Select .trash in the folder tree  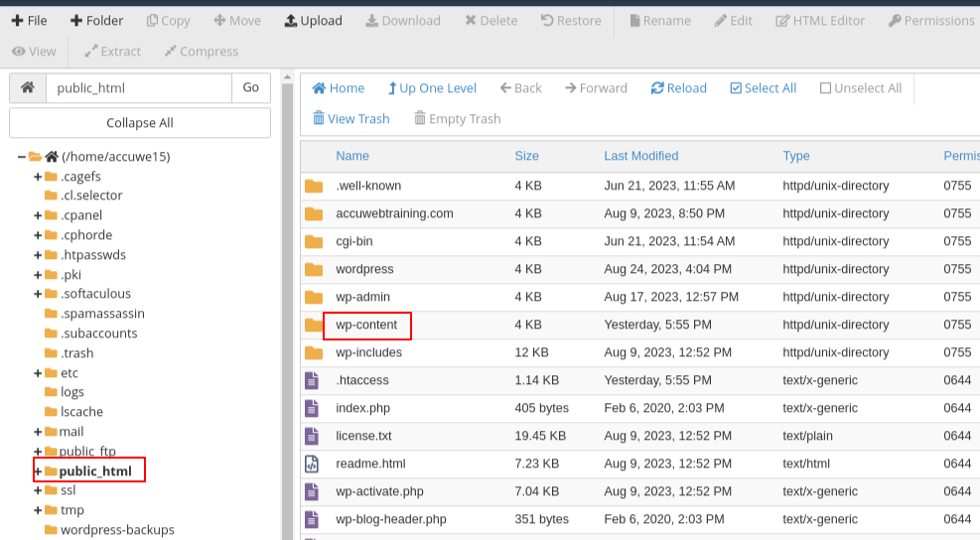[x=76, y=353]
